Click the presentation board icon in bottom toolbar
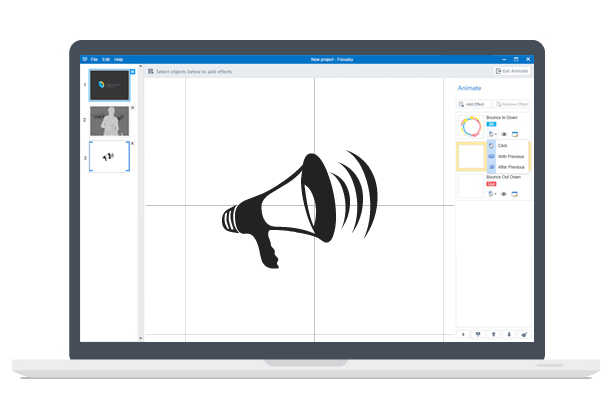Image resolution: width=610 pixels, height=420 pixels. click(x=478, y=335)
